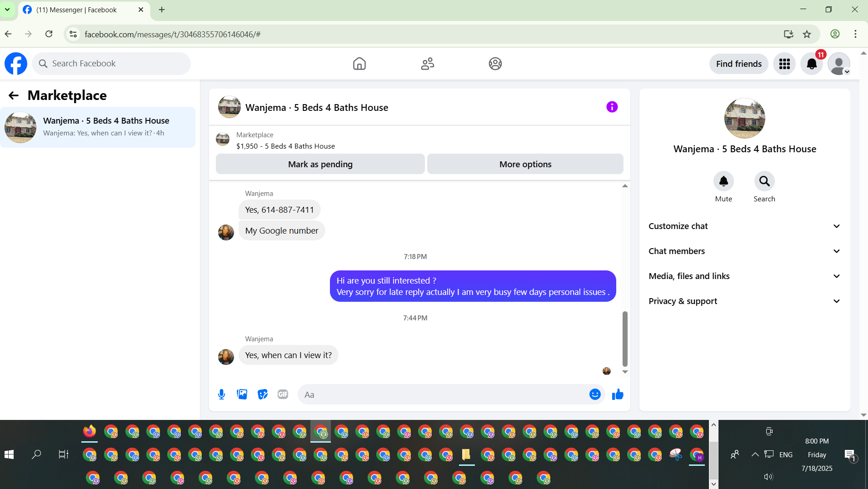Image resolution: width=868 pixels, height=489 pixels.
Task: Search in conversation using magnifier icon
Action: pos(764,181)
